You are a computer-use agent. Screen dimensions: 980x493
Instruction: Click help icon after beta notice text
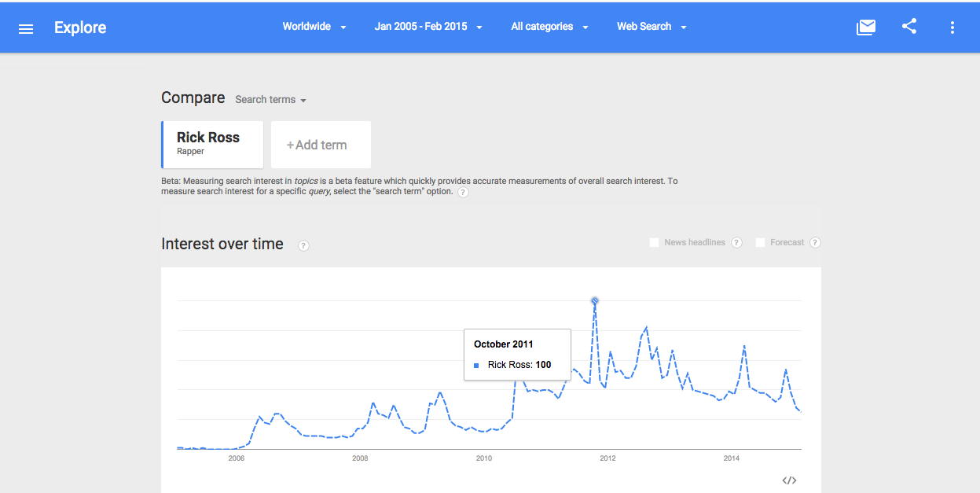click(x=463, y=193)
